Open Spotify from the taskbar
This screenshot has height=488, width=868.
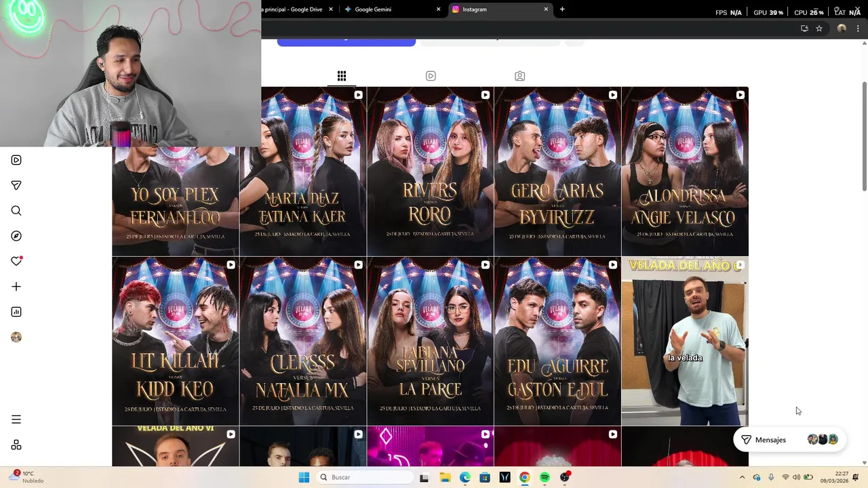545,477
